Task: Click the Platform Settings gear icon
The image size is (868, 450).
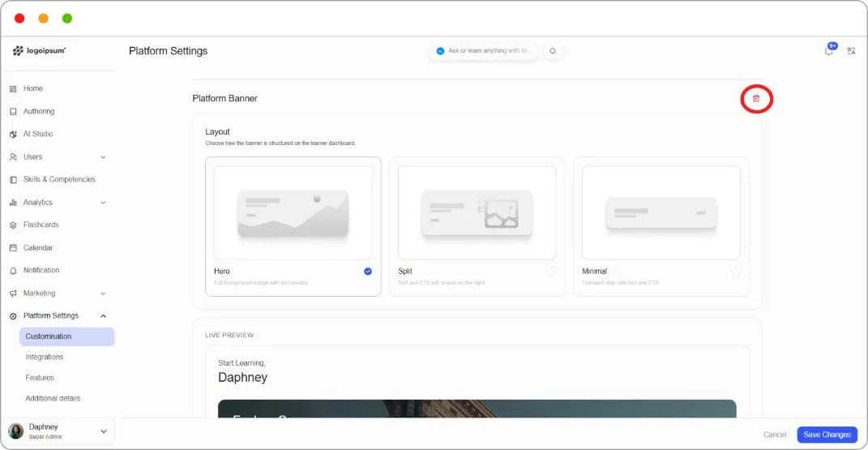Action: click(x=13, y=316)
